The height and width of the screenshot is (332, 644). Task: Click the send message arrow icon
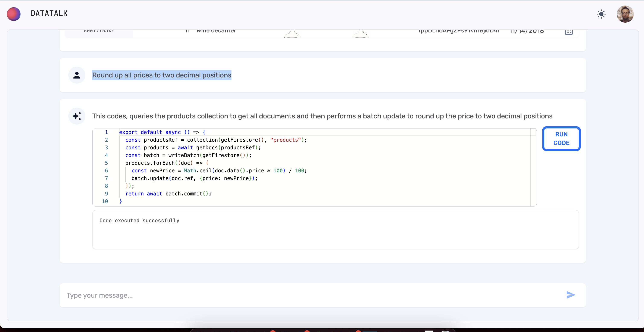pyautogui.click(x=571, y=295)
